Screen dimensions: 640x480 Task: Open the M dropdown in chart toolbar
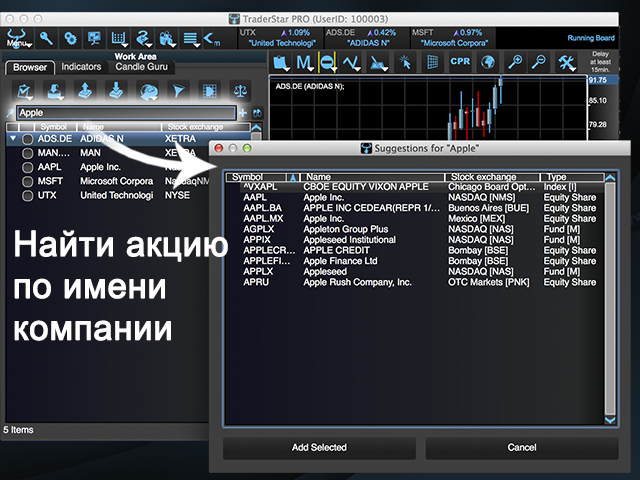pyautogui.click(x=304, y=63)
